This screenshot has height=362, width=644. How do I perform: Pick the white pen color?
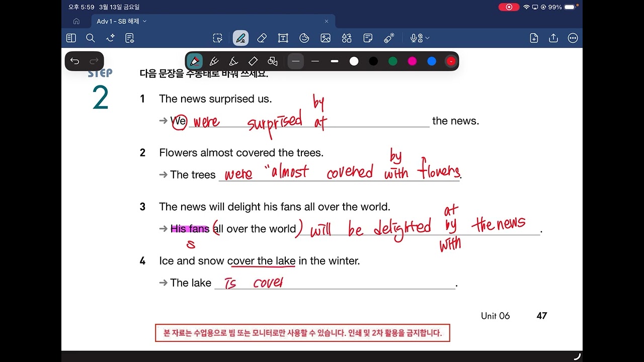coord(354,61)
